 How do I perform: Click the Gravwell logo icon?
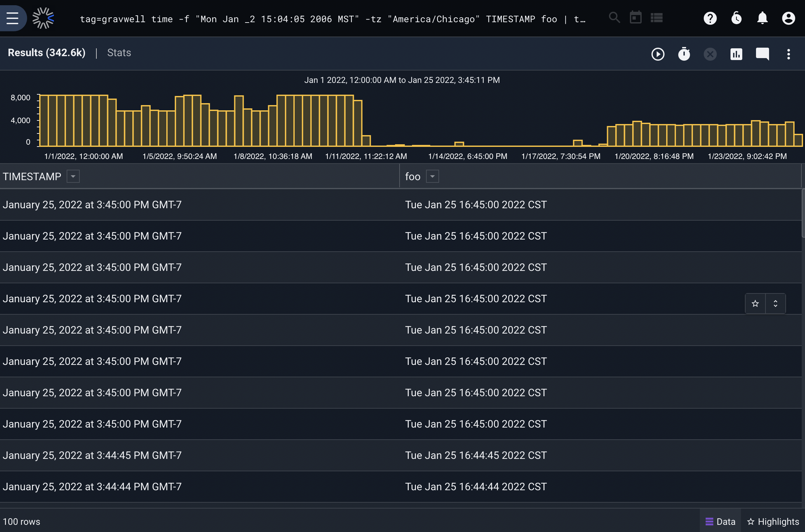tap(43, 18)
